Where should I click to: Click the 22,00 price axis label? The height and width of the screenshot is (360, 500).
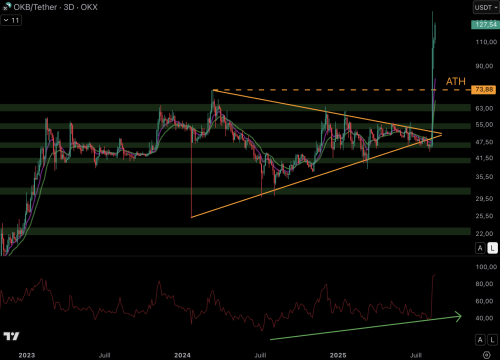(485, 234)
